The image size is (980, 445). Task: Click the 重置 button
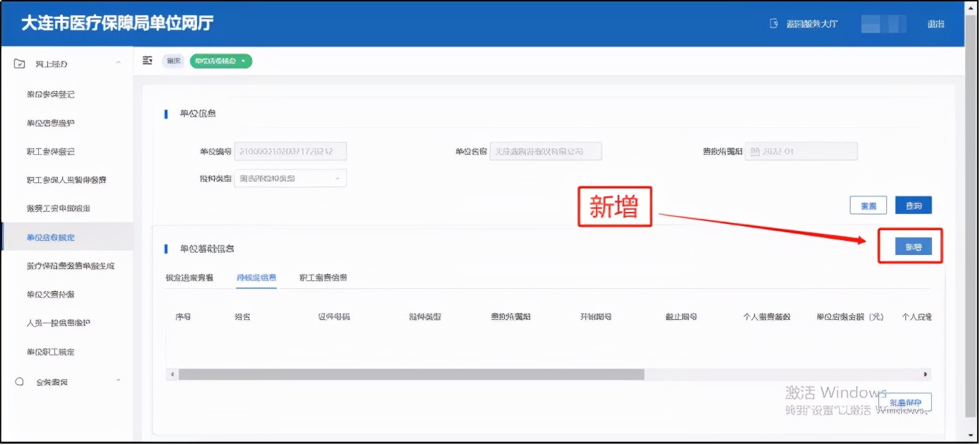click(x=868, y=204)
